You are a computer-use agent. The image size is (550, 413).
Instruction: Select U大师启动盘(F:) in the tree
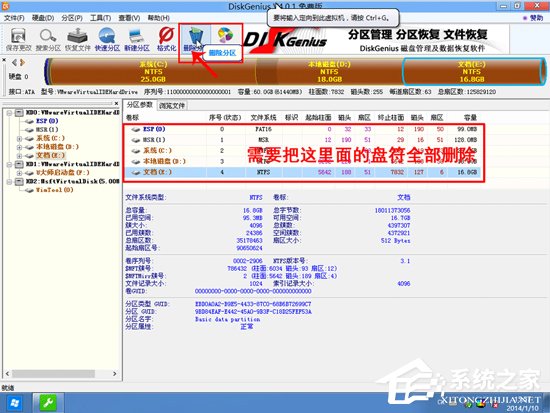pos(63,173)
